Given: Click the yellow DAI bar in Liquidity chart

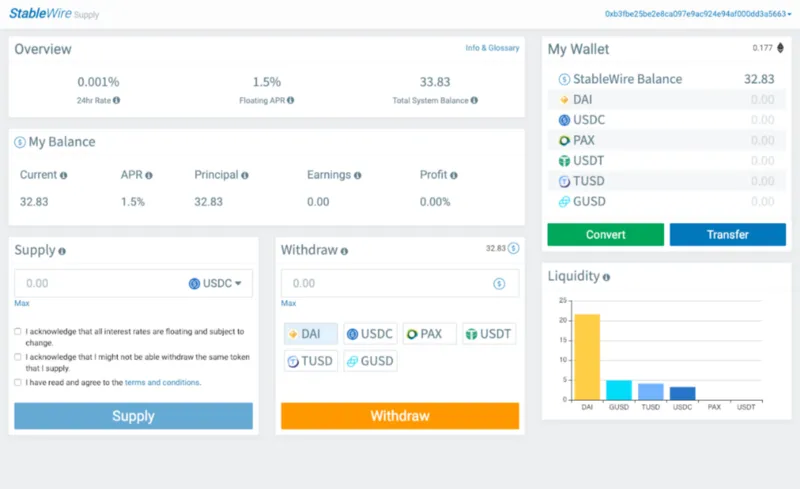Looking at the screenshot, I should click(587, 357).
